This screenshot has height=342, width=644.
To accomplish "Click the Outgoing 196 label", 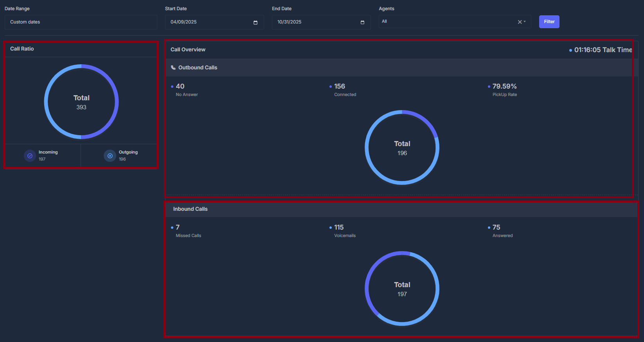I will tap(128, 156).
